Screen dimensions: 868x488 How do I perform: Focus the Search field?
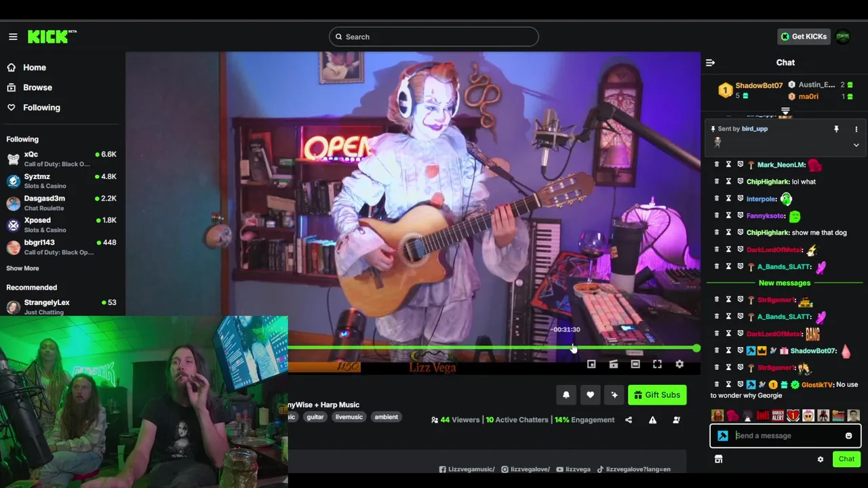[434, 37]
